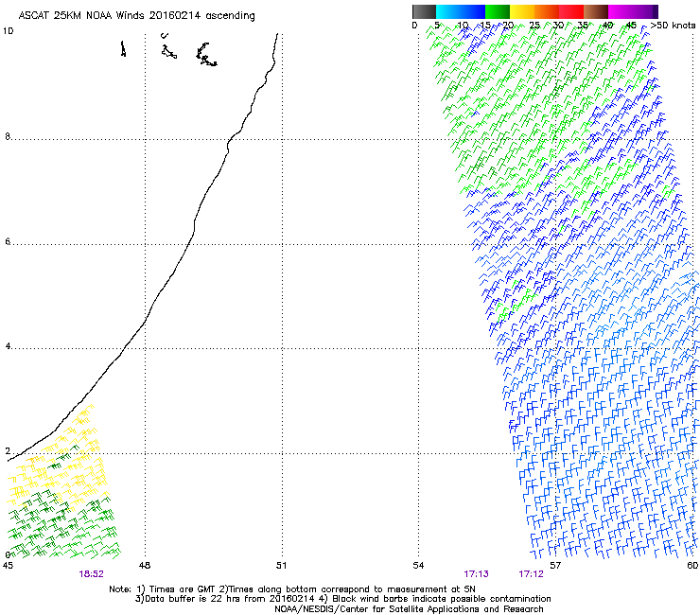The width and height of the screenshot is (700, 615).
Task: Select the green 15-20 knot color segment
Action: (x=498, y=11)
